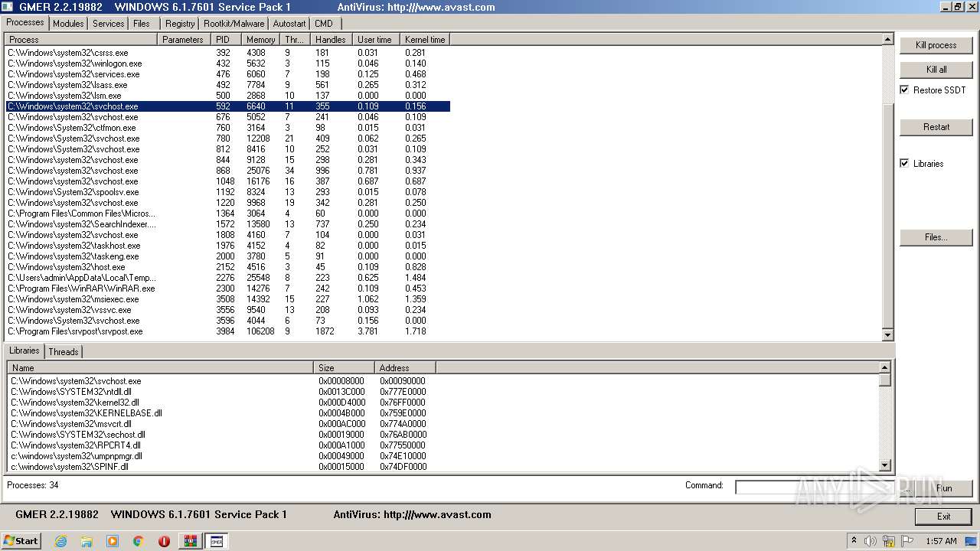Select the csrss.exe process row
This screenshot has width=980, height=551.
pos(228,53)
